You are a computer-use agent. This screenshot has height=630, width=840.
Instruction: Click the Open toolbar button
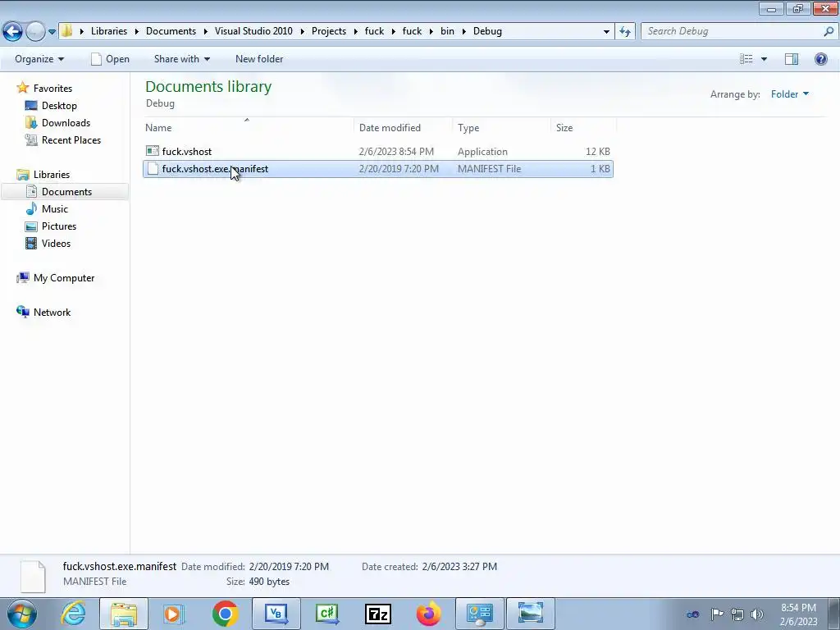(111, 59)
